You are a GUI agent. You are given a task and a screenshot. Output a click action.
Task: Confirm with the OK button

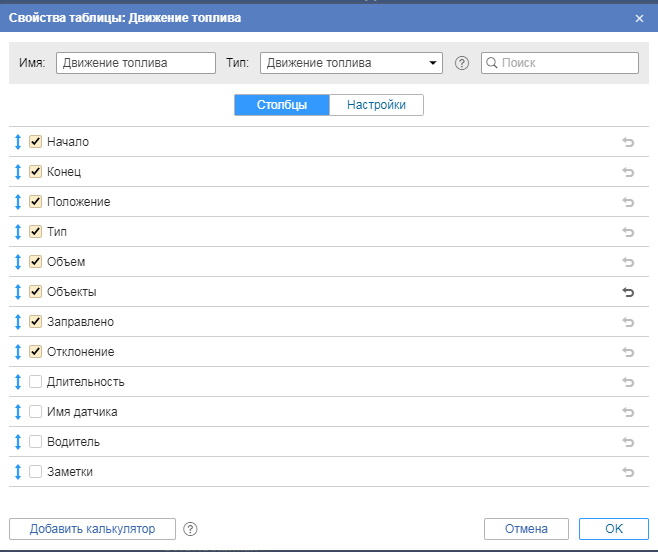coord(613,529)
